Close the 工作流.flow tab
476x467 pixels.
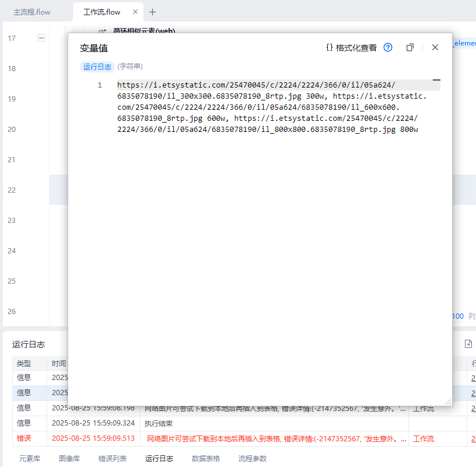[135, 12]
